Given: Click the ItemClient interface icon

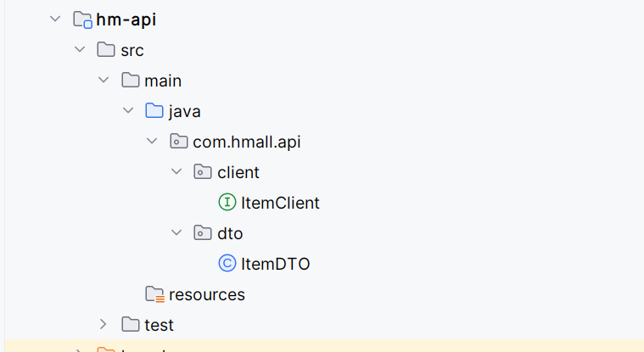Looking at the screenshot, I should pyautogui.click(x=227, y=203).
